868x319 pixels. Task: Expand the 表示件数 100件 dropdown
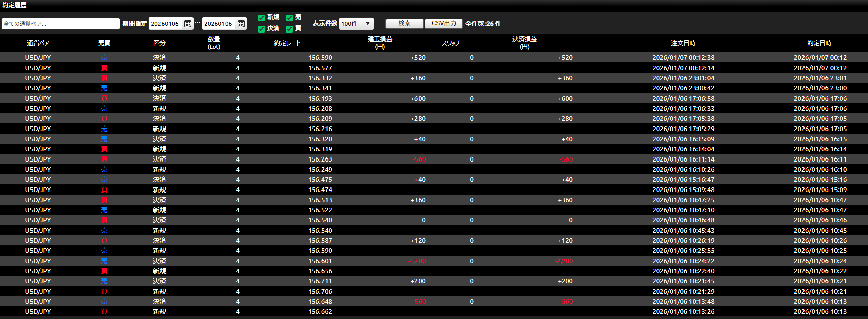(356, 24)
